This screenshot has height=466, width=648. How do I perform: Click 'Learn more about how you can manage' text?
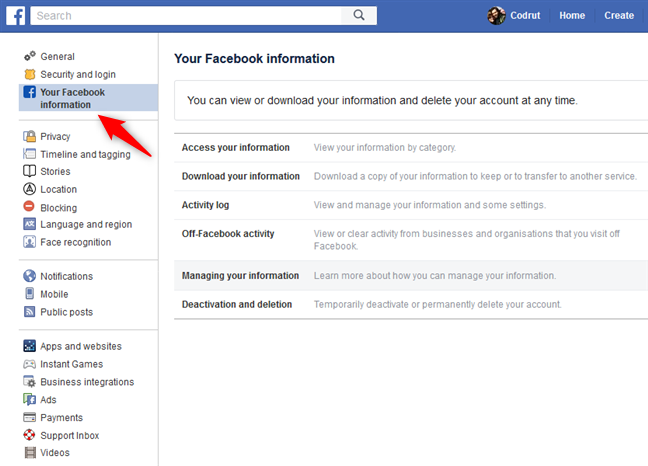[x=435, y=276]
